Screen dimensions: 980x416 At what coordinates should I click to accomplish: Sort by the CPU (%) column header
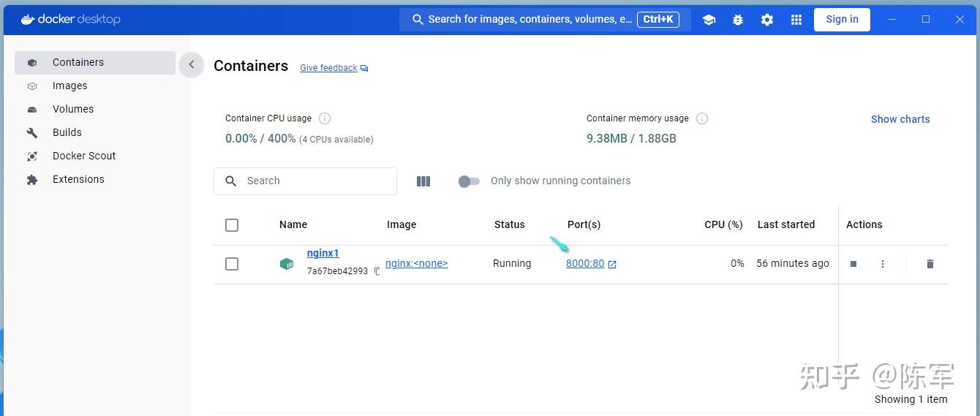click(723, 225)
